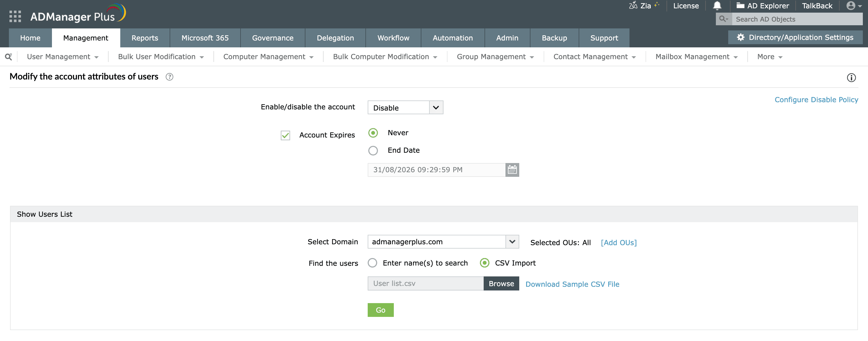
Task: Focus the Search AD Objects field
Action: [x=797, y=19]
